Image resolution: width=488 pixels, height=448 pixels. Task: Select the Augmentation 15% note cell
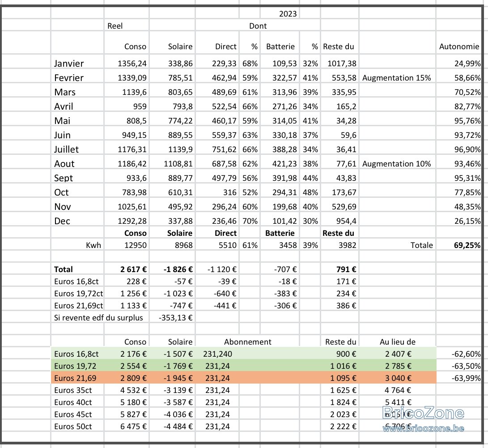(396, 78)
